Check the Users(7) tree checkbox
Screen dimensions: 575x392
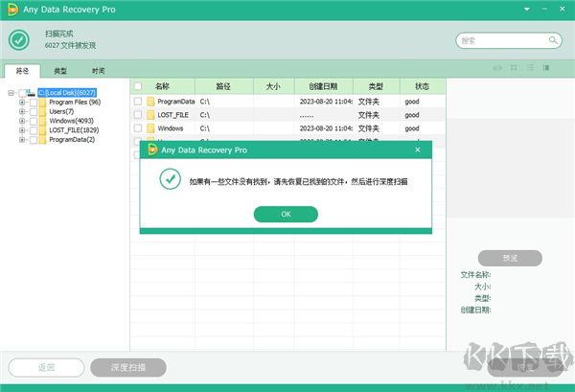tap(34, 111)
